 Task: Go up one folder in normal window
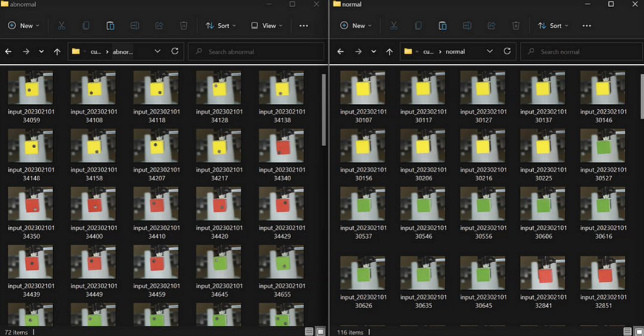point(389,51)
